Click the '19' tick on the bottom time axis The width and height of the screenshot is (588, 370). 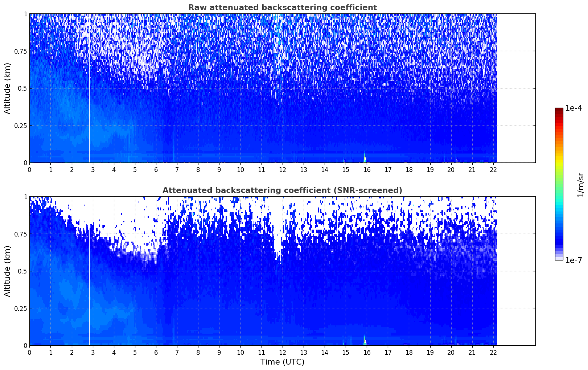coord(430,353)
